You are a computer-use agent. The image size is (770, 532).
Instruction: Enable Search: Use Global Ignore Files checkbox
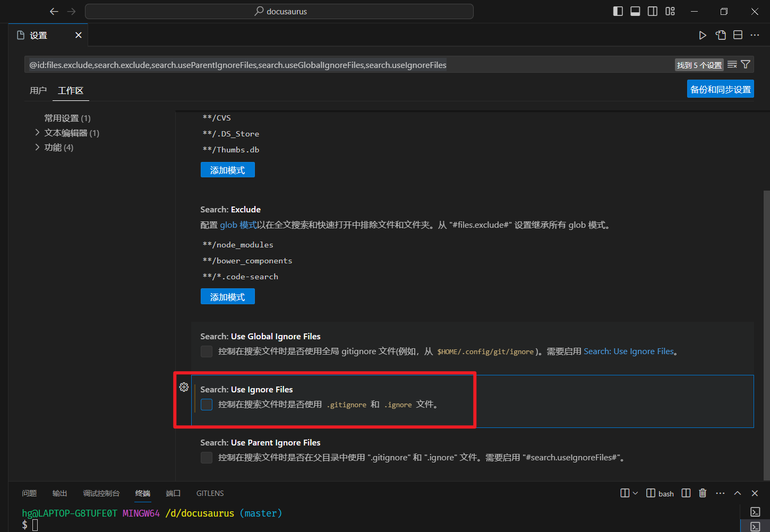(207, 351)
